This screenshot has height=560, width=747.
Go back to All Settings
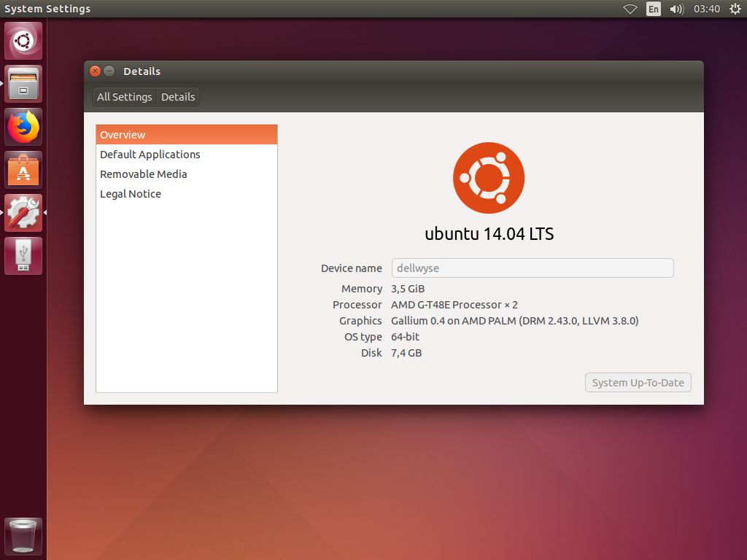[x=124, y=97]
